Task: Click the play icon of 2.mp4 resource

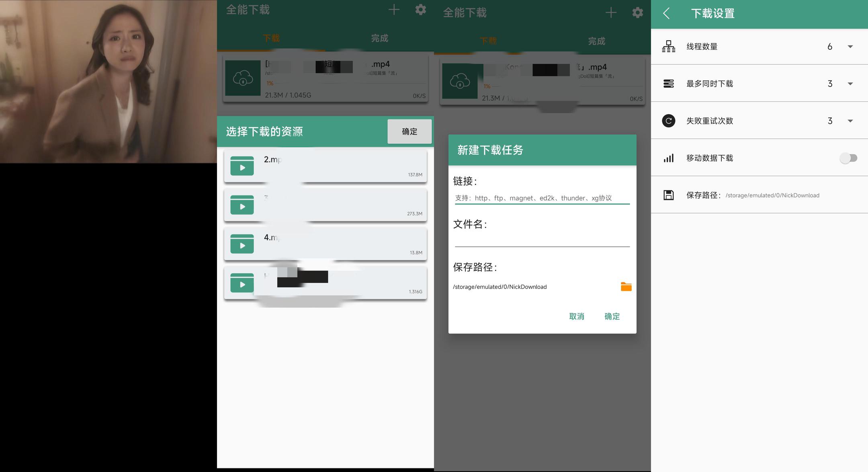Action: point(242,166)
